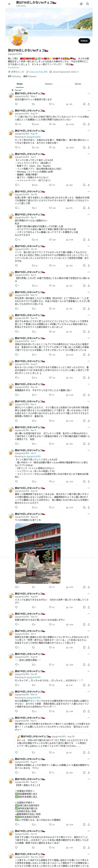
Task: Open view stats showing 536K views
Action: 67,147
